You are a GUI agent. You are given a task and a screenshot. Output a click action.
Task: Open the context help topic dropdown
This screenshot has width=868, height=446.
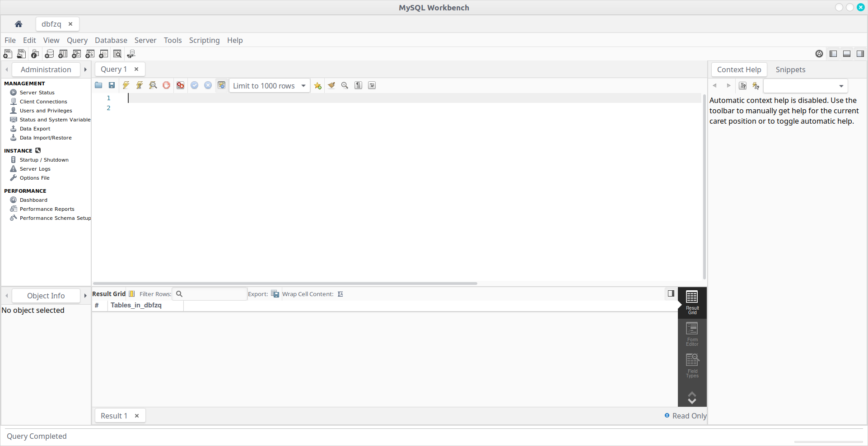(x=805, y=86)
